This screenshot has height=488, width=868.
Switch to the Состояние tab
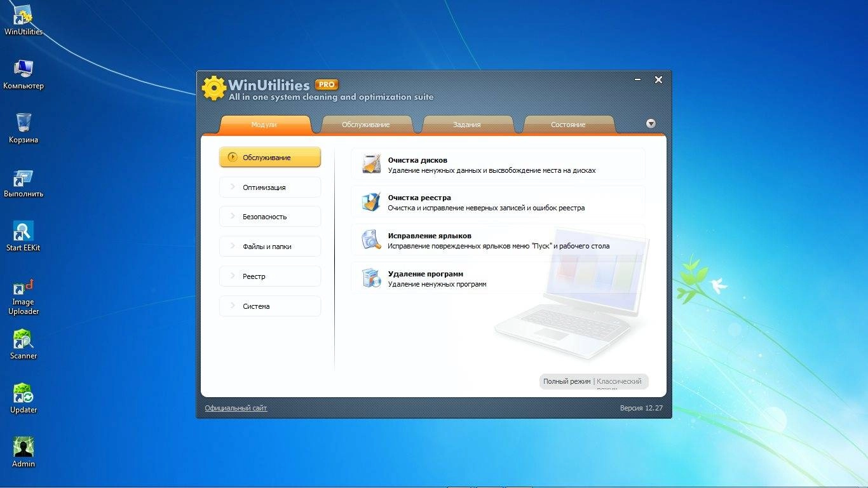[568, 125]
